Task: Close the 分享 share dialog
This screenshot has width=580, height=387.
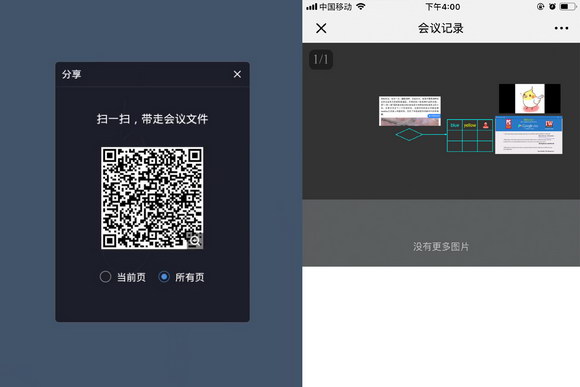Action: [x=237, y=74]
